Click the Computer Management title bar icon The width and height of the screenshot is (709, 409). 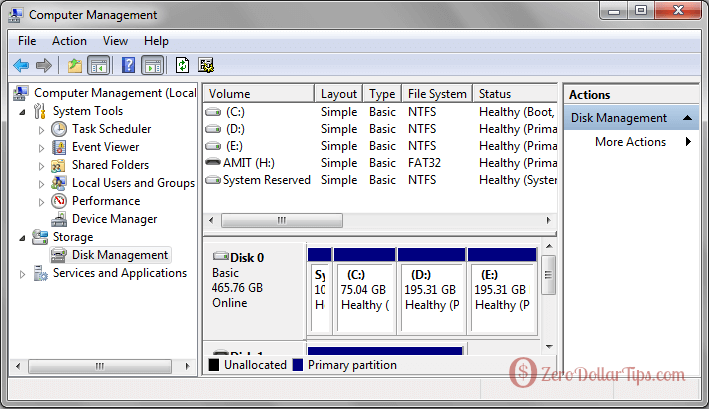[x=16, y=15]
